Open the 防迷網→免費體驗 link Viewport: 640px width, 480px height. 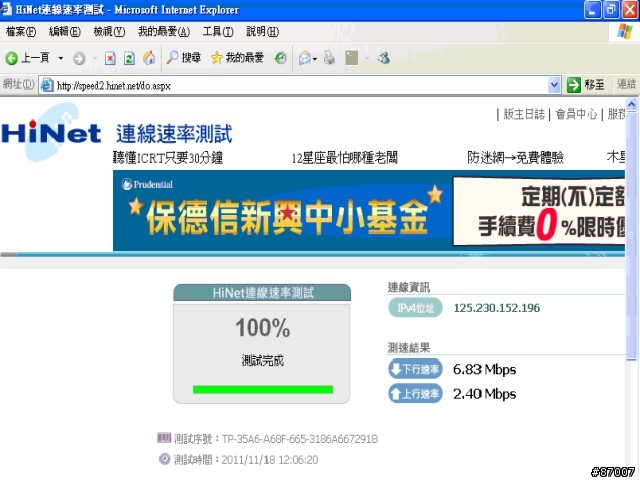pos(516,158)
